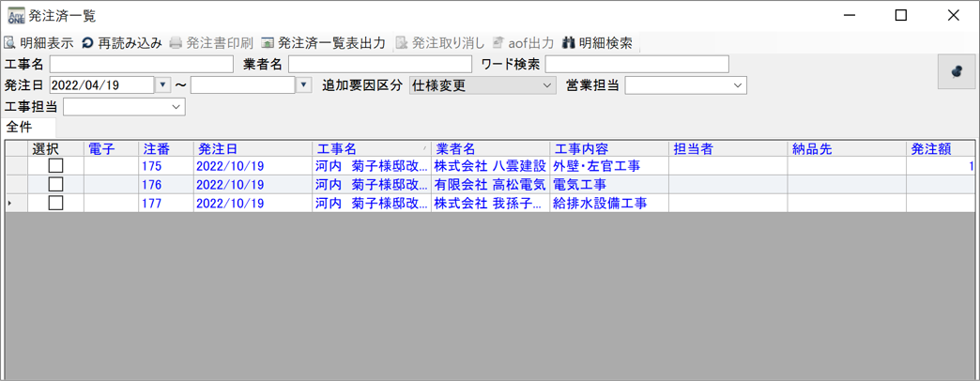Select order number 175 cell
Image resolution: width=980 pixels, height=381 pixels.
(166, 166)
